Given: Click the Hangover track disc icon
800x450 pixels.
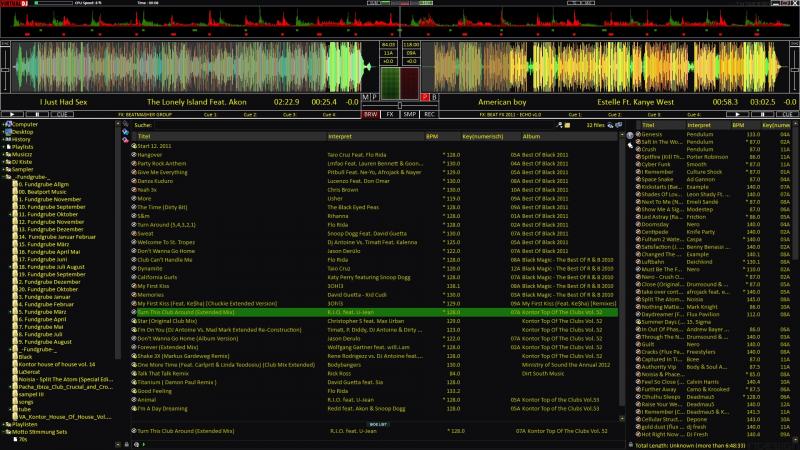Looking at the screenshot, I should pos(134,155).
